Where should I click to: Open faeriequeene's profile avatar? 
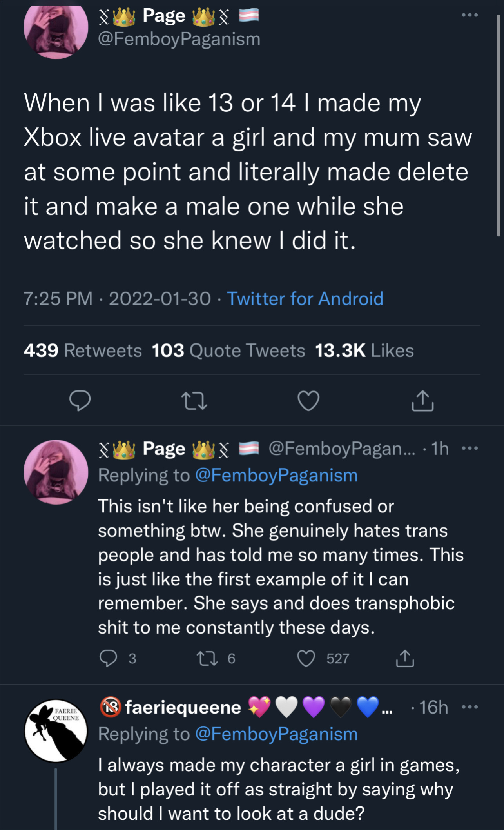(x=56, y=731)
